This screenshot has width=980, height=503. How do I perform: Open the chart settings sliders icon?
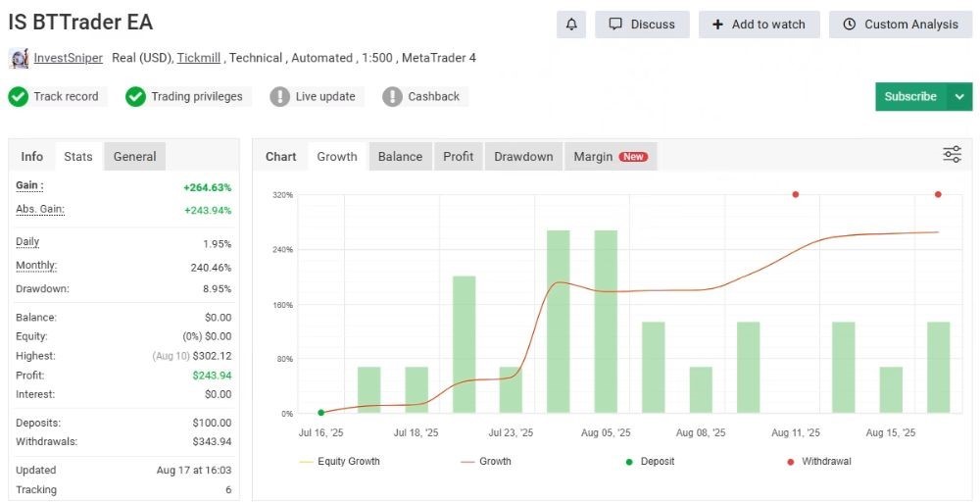(952, 155)
